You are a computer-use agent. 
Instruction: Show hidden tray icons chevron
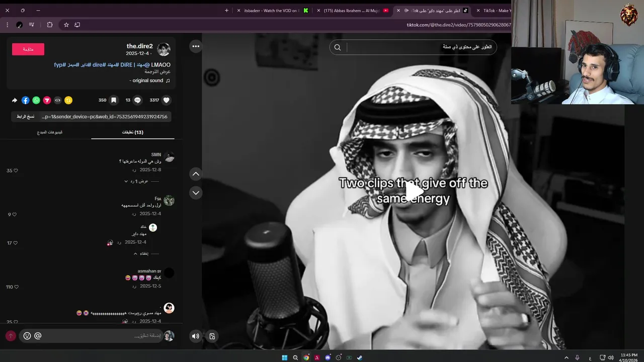click(567, 357)
